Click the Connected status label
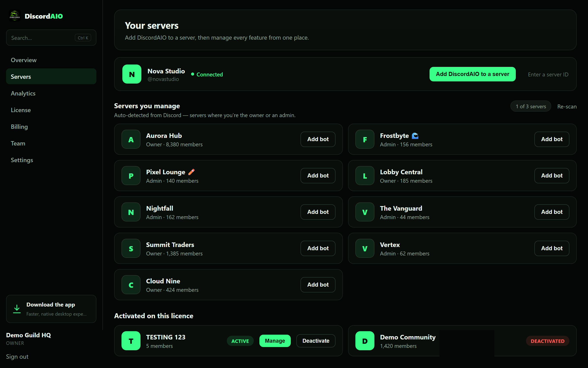This screenshot has width=588, height=368. [x=209, y=74]
